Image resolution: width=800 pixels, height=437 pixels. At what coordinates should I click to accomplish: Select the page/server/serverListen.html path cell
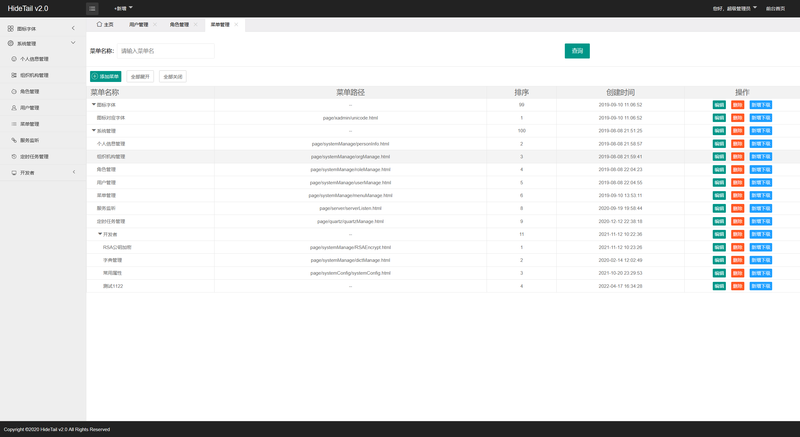(351, 208)
